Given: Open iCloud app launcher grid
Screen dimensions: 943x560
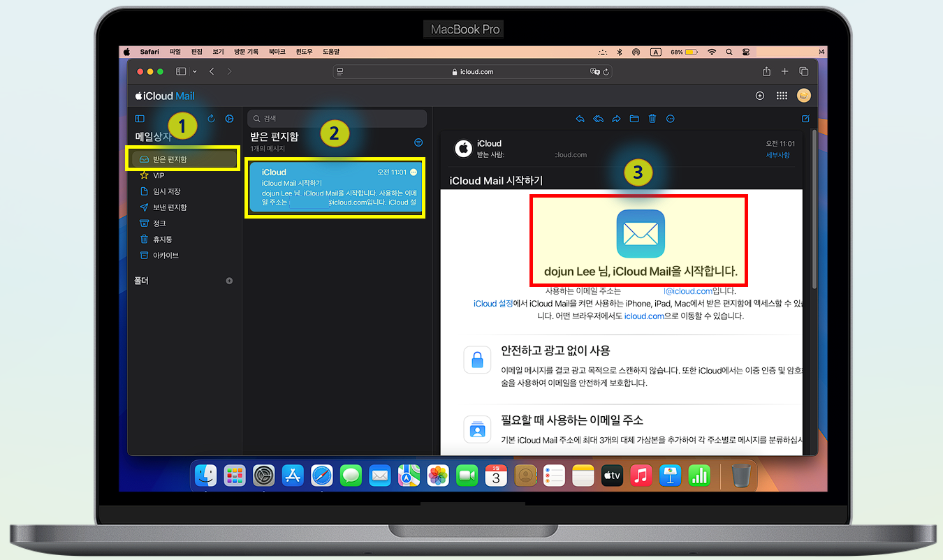Looking at the screenshot, I should (x=782, y=96).
